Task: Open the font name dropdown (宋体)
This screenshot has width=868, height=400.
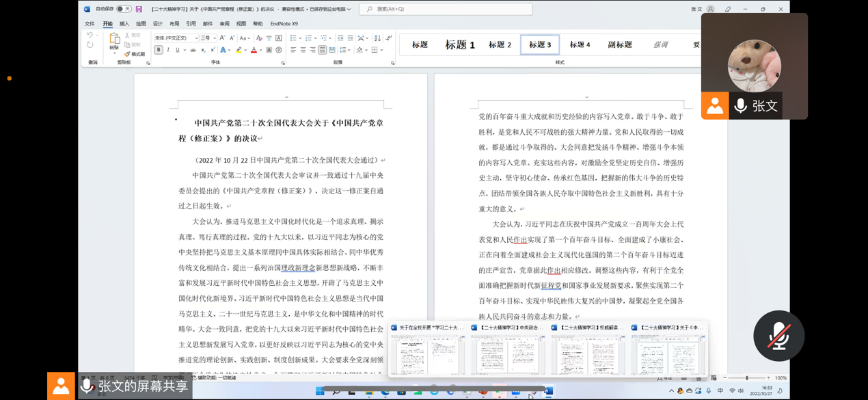Action: coord(196,38)
